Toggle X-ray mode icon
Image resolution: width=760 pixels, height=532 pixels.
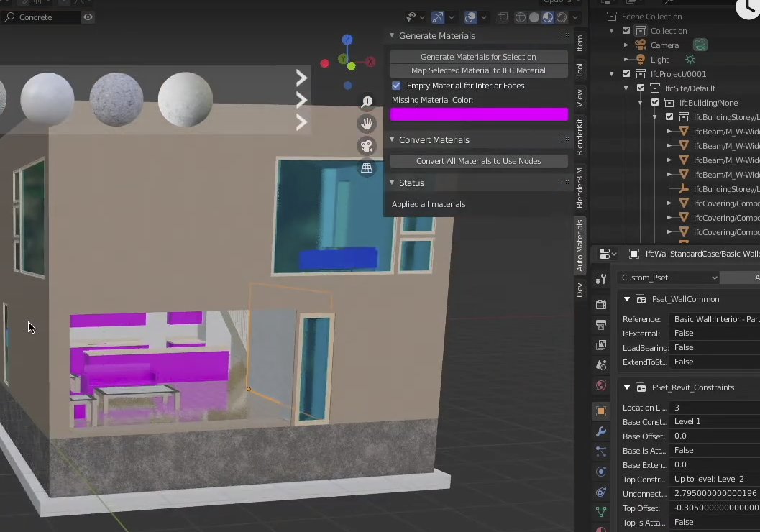[502, 17]
